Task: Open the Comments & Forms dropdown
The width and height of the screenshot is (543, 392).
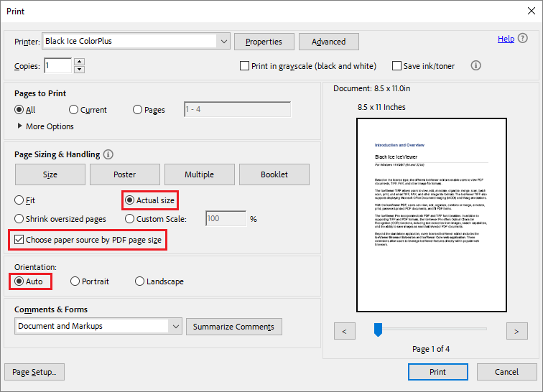Action: [175, 326]
